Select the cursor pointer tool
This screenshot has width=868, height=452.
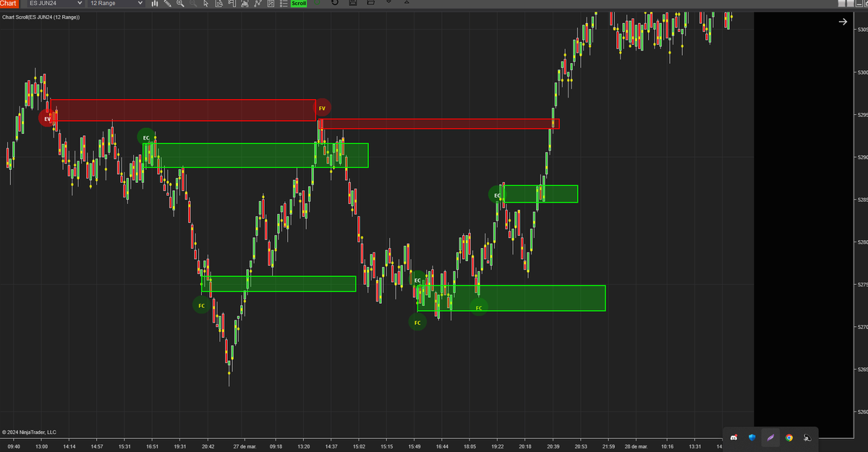[206, 4]
